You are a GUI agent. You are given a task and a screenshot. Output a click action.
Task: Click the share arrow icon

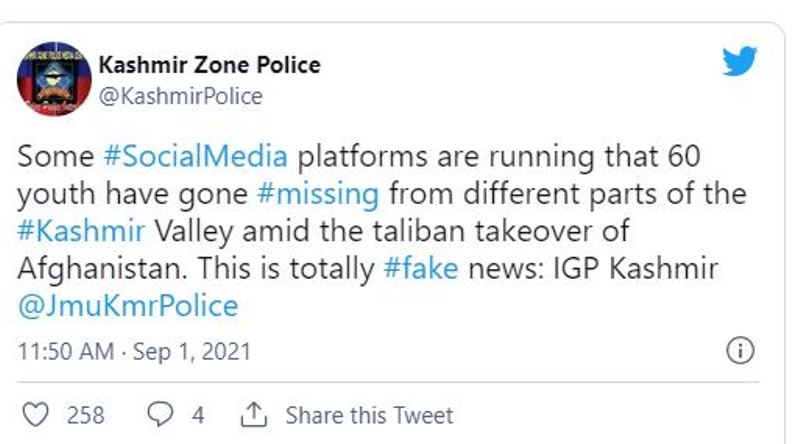point(254,414)
